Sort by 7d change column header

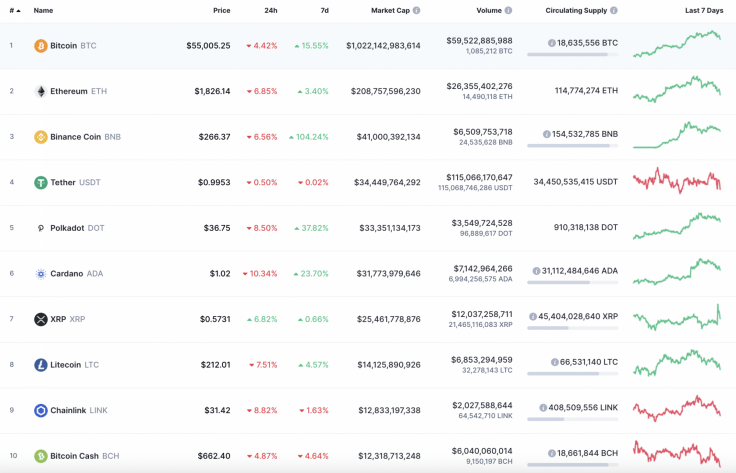point(324,10)
